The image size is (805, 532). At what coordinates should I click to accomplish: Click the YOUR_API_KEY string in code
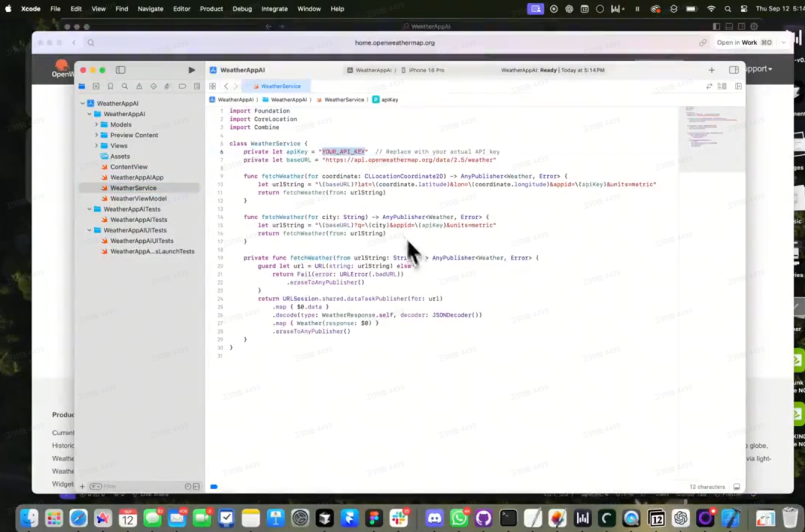point(344,152)
